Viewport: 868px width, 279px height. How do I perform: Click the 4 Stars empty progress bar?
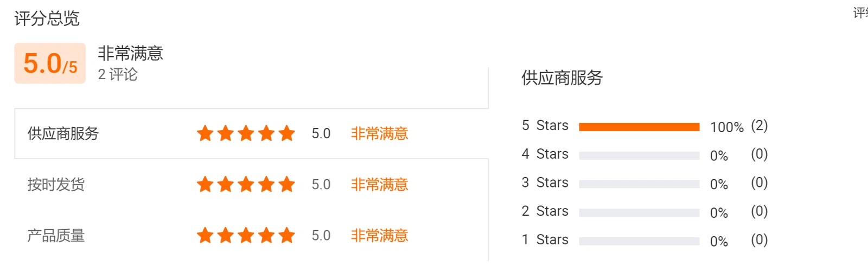click(639, 155)
